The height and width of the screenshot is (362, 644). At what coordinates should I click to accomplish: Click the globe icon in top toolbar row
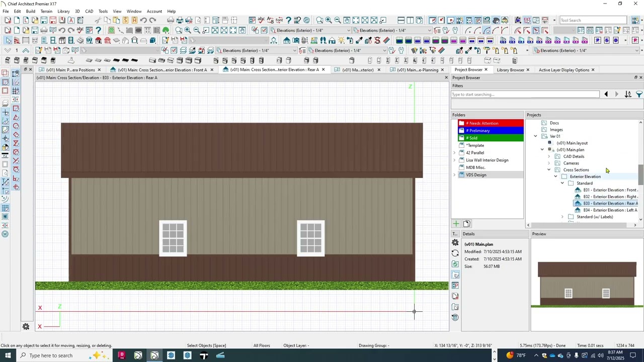(x=306, y=20)
